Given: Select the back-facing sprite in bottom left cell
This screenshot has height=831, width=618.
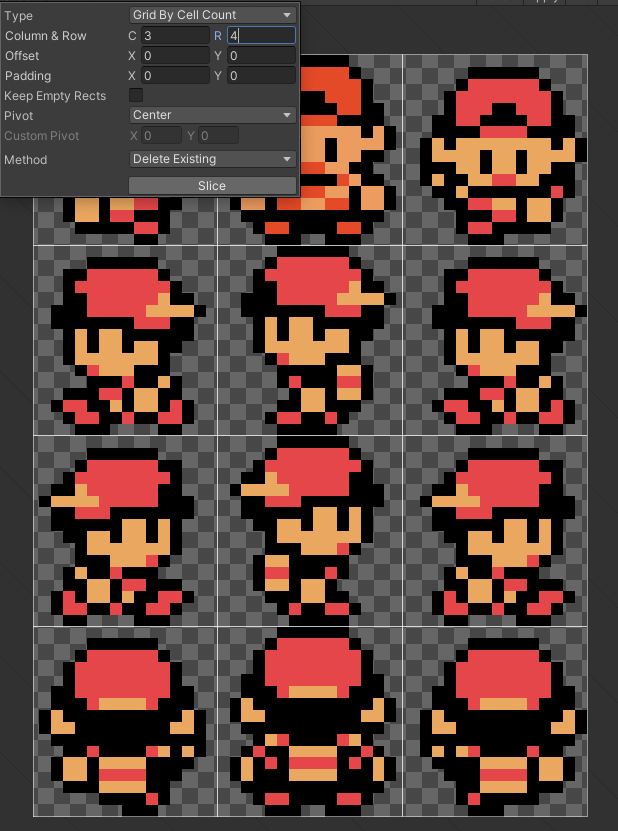Looking at the screenshot, I should (122, 727).
